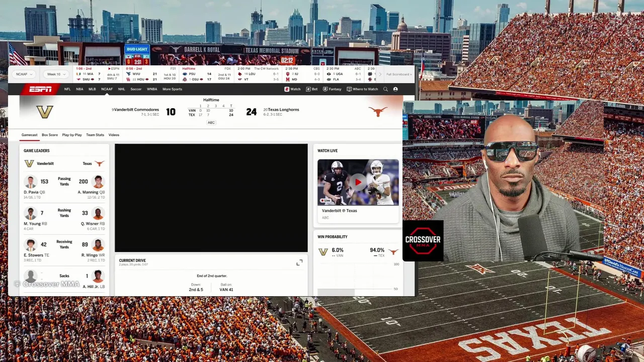Click the R. Wingo player name
The image size is (644, 362).
[x=90, y=255]
